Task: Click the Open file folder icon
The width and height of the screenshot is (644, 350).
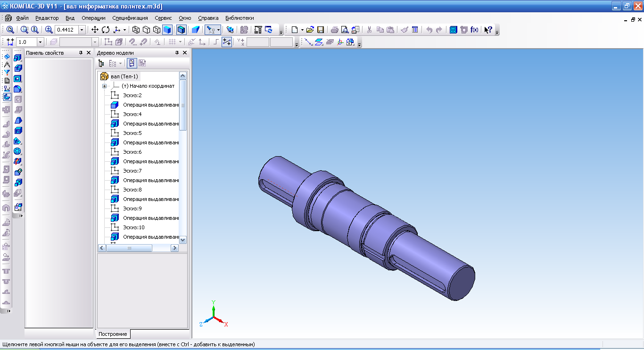Action: (310, 30)
